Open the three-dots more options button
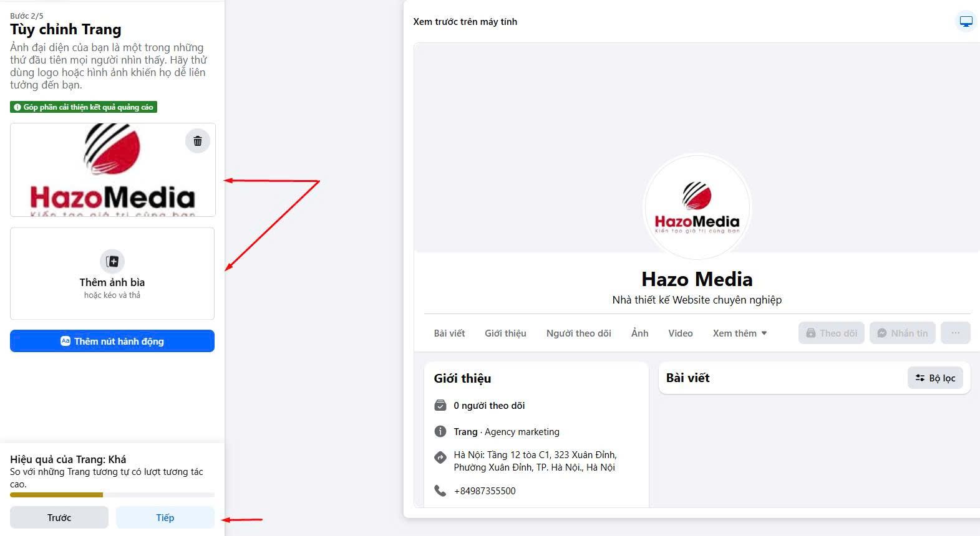Viewport: 980px width, 536px height. coord(955,333)
